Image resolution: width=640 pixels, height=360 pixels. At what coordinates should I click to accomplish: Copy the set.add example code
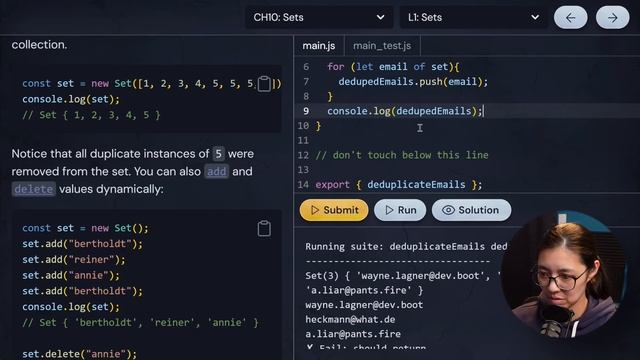[x=264, y=229]
